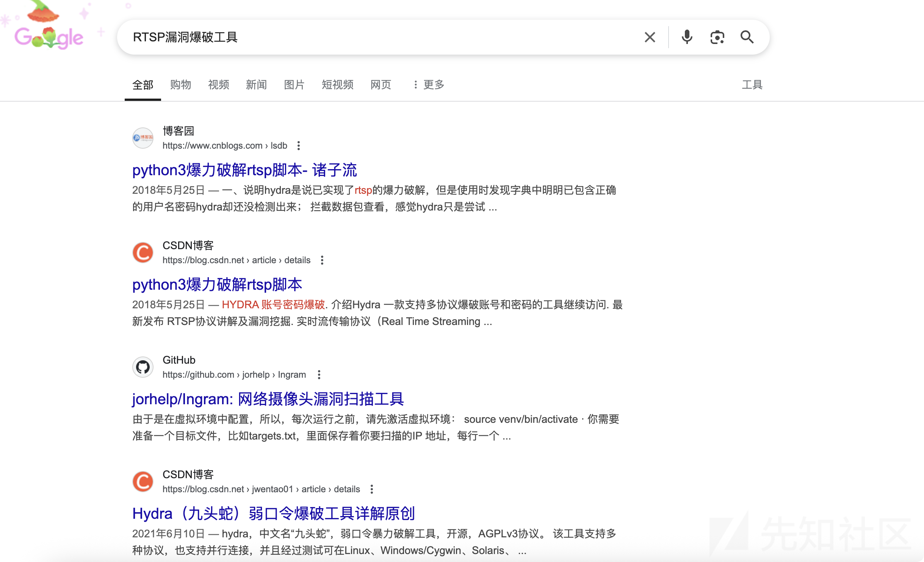Click the GitHub site name text
This screenshot has height=562, width=924.
(x=179, y=360)
